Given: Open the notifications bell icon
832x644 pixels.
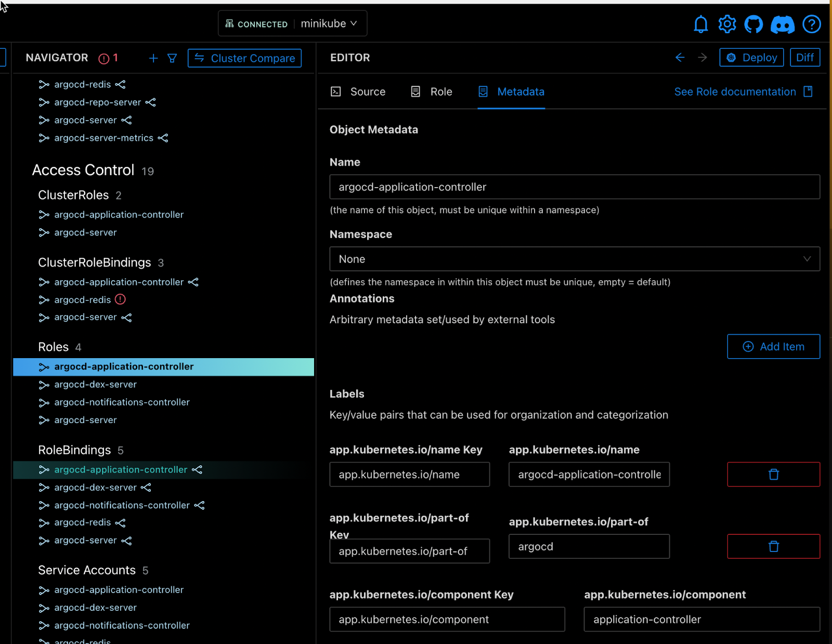Looking at the screenshot, I should (700, 24).
